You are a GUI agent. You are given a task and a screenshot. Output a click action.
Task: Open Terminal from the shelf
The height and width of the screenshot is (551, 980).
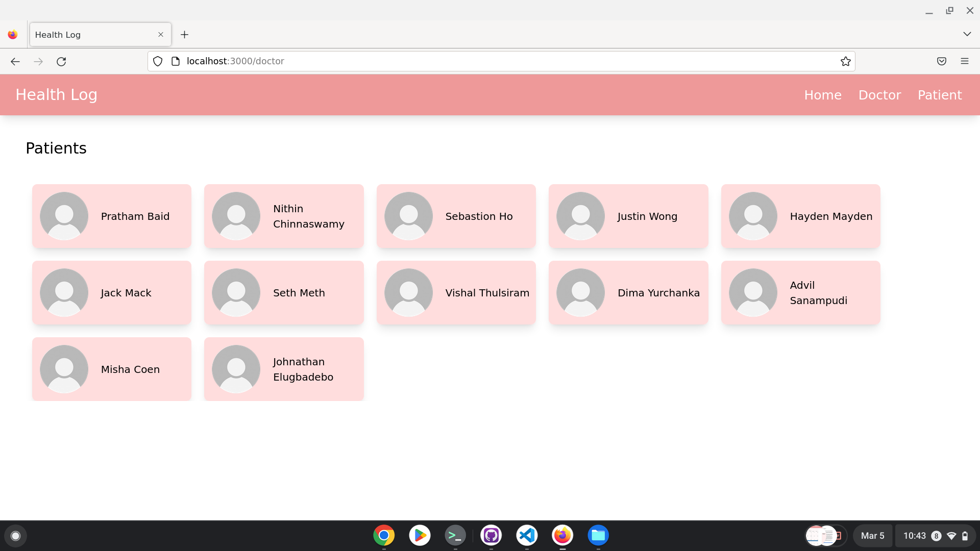[455, 535]
